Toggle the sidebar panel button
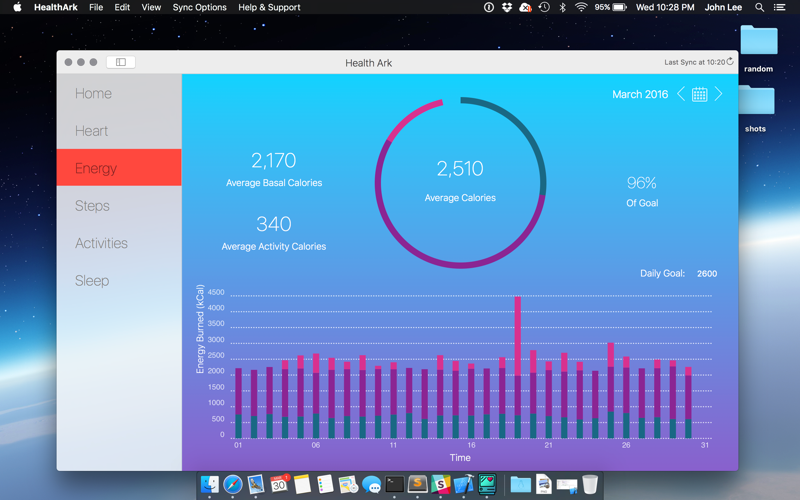The width and height of the screenshot is (800, 500). click(121, 62)
